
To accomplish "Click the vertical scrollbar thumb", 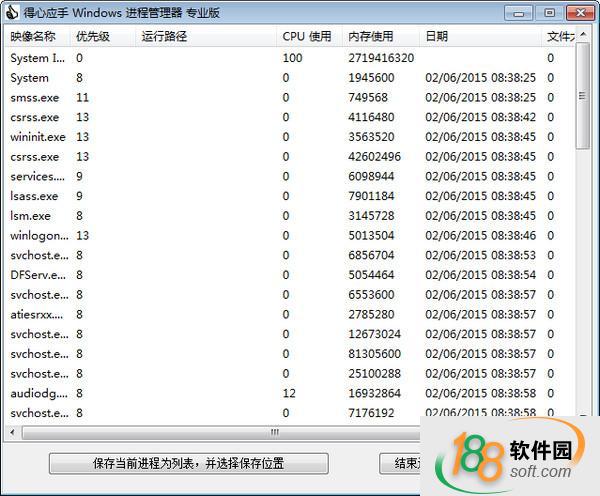I will (x=583, y=100).
